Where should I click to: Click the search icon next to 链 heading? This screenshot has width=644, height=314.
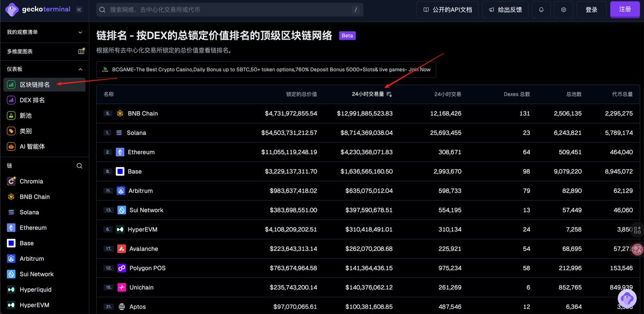point(79,166)
